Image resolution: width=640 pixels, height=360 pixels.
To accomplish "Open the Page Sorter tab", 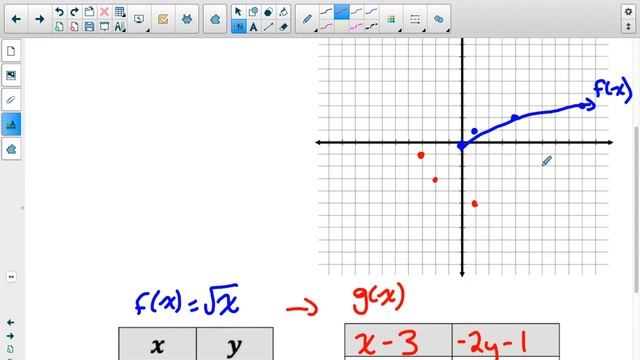I will click(11, 51).
